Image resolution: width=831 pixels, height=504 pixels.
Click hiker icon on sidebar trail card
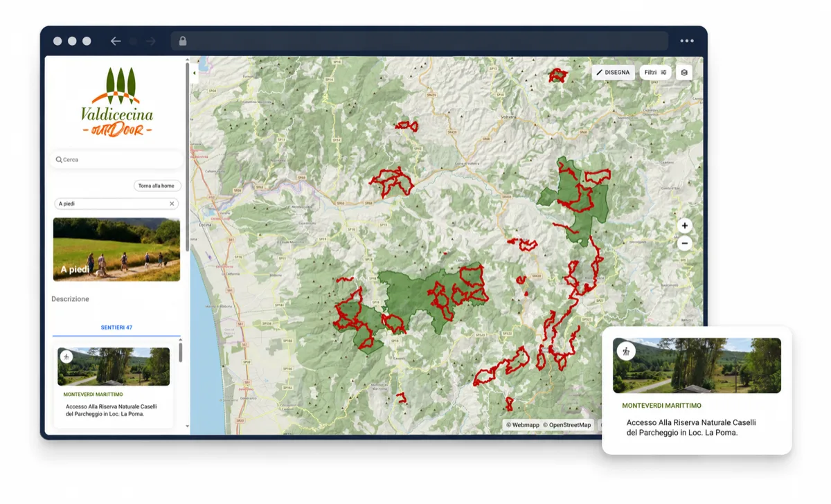coord(66,357)
